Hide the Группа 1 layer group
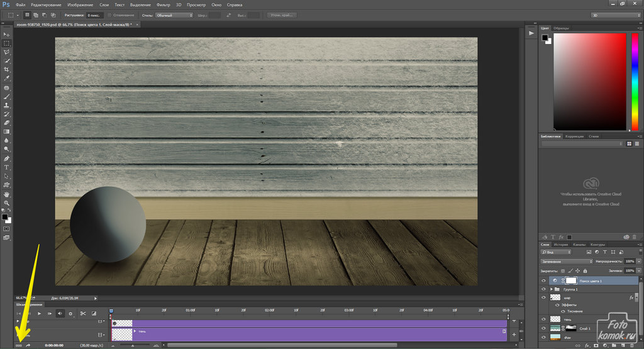This screenshot has height=349, width=644. tap(543, 289)
